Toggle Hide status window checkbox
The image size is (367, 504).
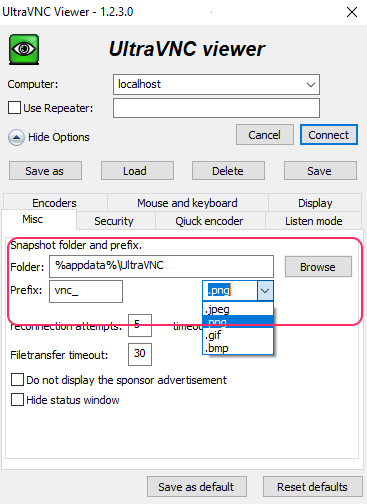point(17,399)
